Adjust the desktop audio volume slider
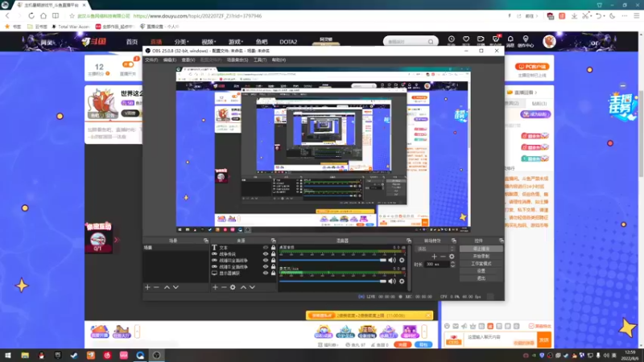The height and width of the screenshot is (362, 644). coord(333,260)
